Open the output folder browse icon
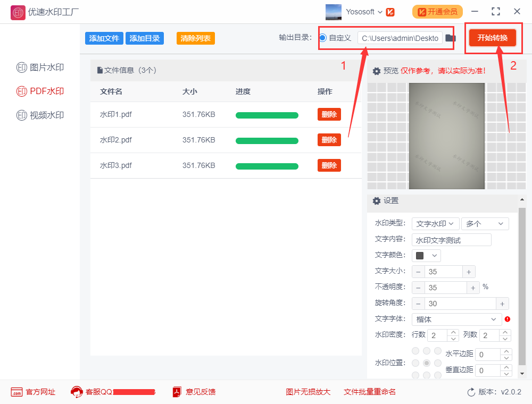Viewport: 532px width, 404px height. (450, 38)
